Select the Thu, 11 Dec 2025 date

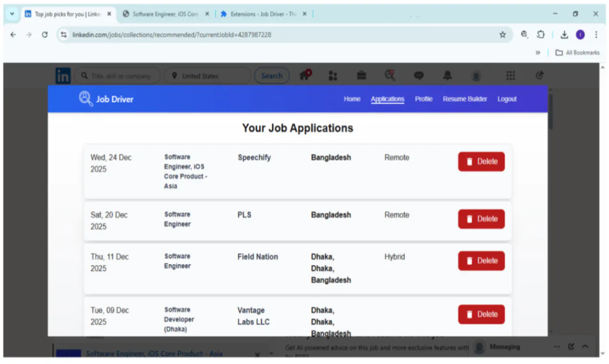pos(110,262)
